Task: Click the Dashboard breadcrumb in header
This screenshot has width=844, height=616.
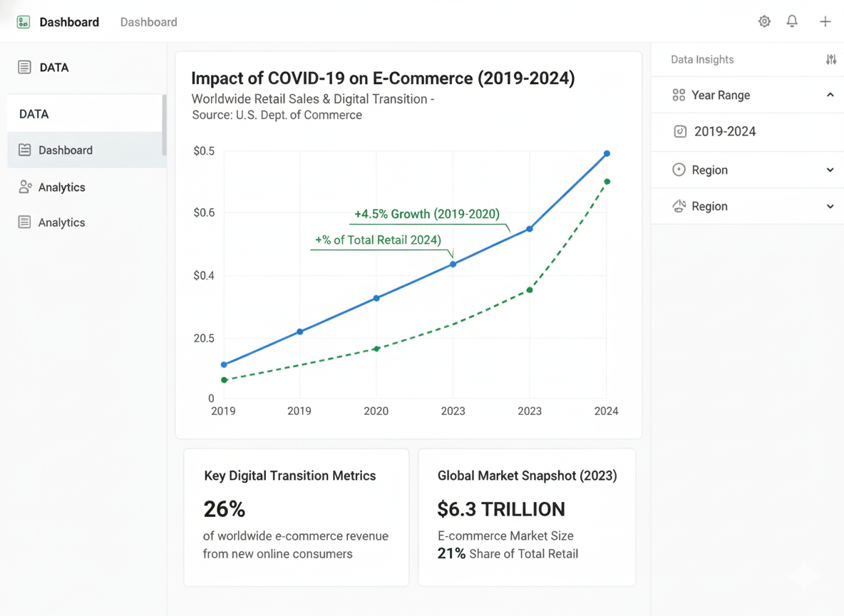Action: [148, 22]
